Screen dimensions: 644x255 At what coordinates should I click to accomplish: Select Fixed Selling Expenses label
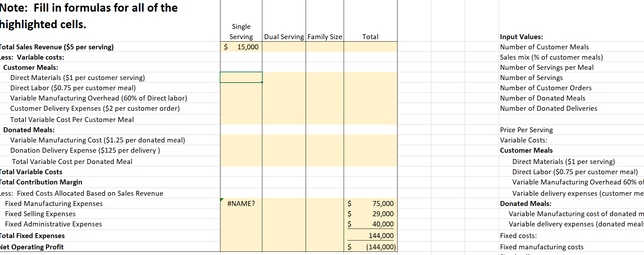[x=40, y=214]
